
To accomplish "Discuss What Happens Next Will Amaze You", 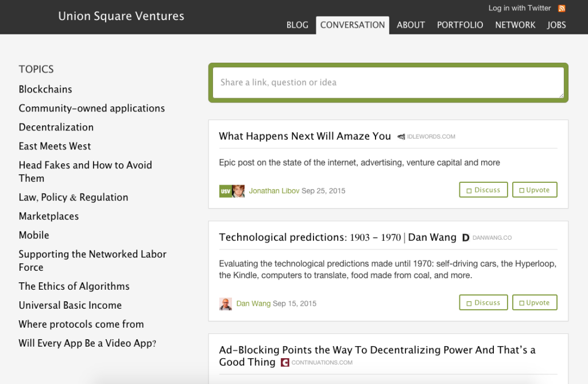I will point(483,190).
